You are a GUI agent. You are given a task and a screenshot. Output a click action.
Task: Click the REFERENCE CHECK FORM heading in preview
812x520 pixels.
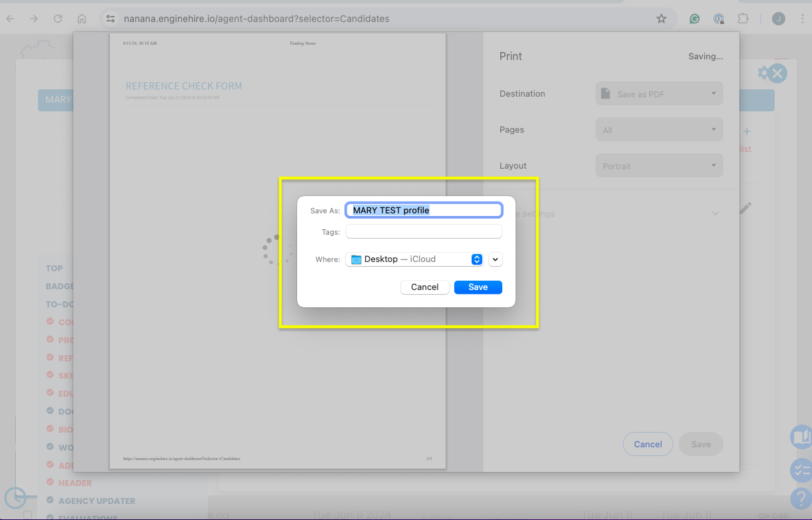(184, 86)
